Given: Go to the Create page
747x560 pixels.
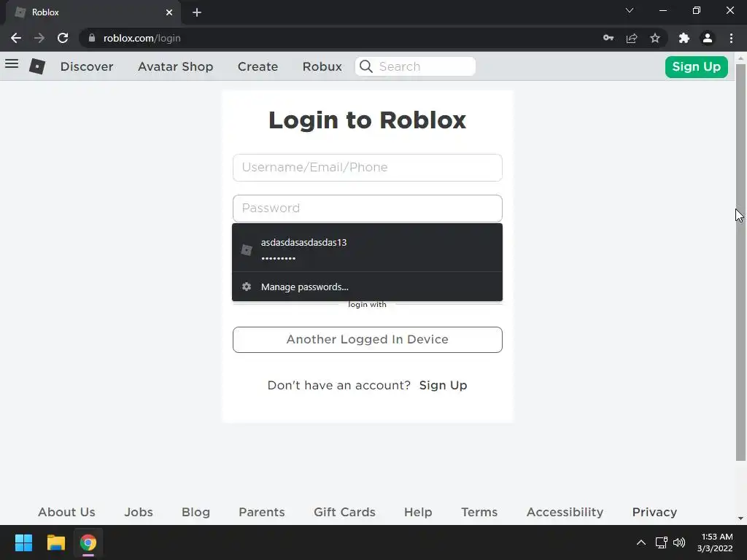Looking at the screenshot, I should point(258,66).
